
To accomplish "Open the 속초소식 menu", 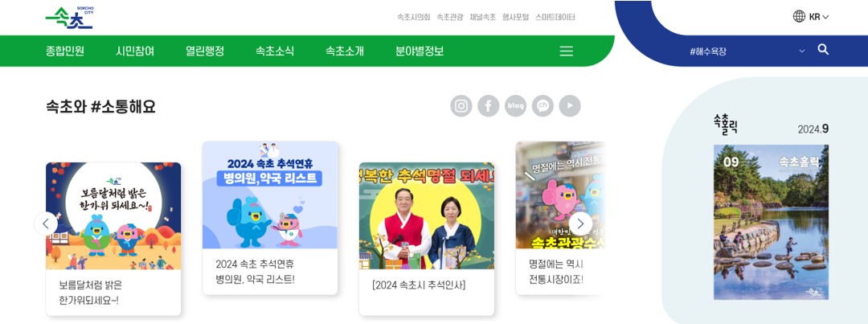I will click(275, 51).
